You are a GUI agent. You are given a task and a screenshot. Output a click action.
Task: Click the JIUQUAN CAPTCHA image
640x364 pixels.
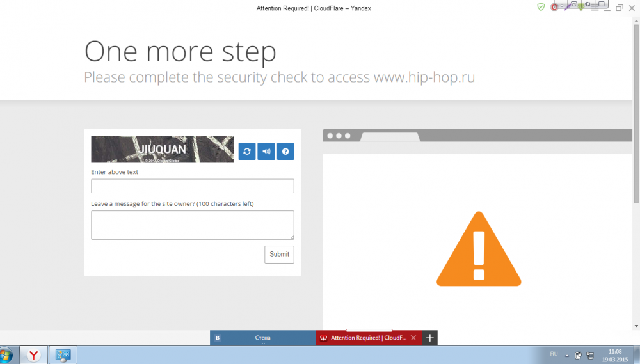point(163,149)
